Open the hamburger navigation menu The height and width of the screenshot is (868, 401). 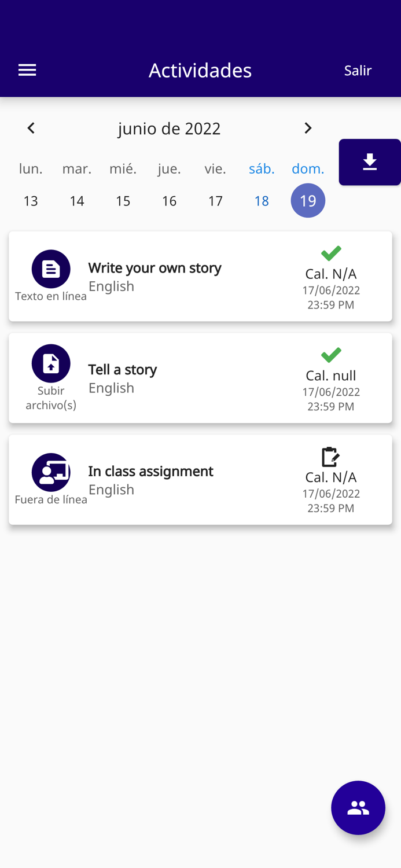pyautogui.click(x=27, y=70)
